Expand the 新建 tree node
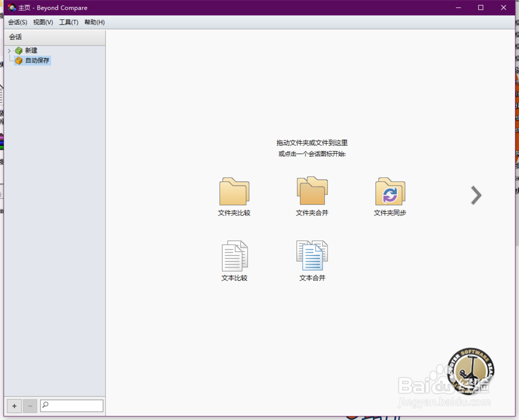Screen dimensions: 519x420 (x=9, y=51)
